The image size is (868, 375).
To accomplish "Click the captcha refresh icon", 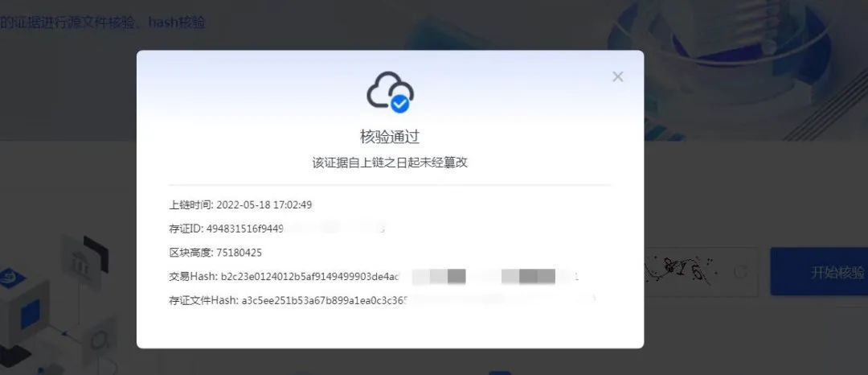I will (x=740, y=271).
